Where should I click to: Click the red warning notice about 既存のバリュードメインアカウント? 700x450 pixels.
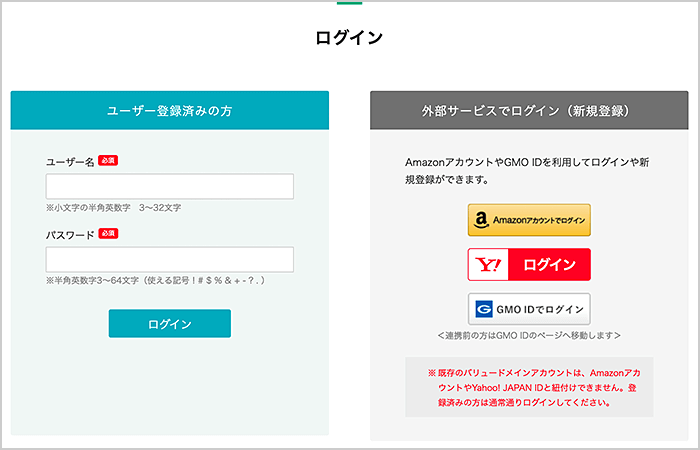click(529, 387)
